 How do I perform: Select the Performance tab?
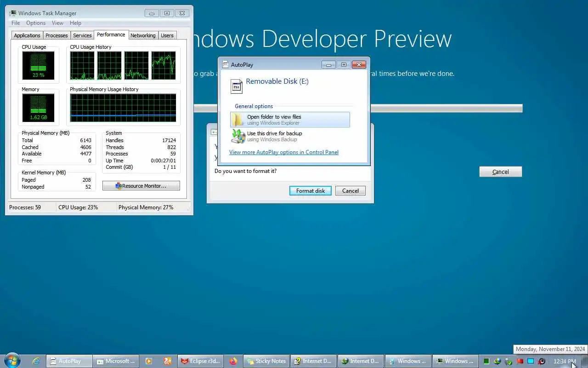[111, 34]
